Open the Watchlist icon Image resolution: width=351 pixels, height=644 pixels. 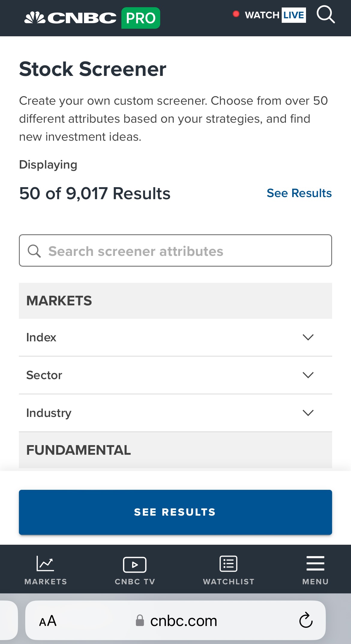point(229,564)
